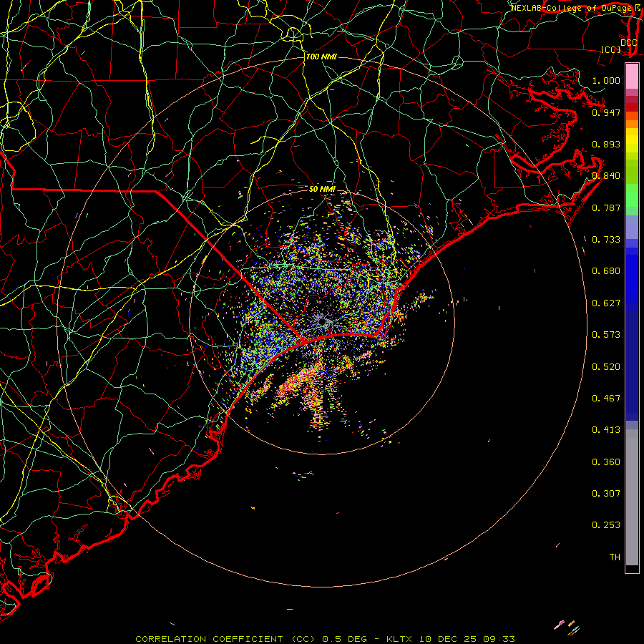Screen dimensions: 644x644
Task: Click the 0.520 legend value
Action: click(x=606, y=367)
